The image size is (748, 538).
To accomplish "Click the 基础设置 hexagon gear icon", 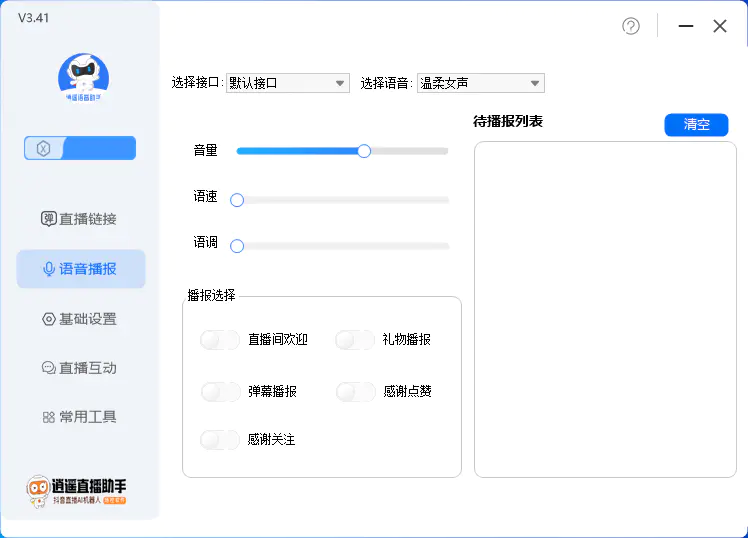I will tap(48, 319).
